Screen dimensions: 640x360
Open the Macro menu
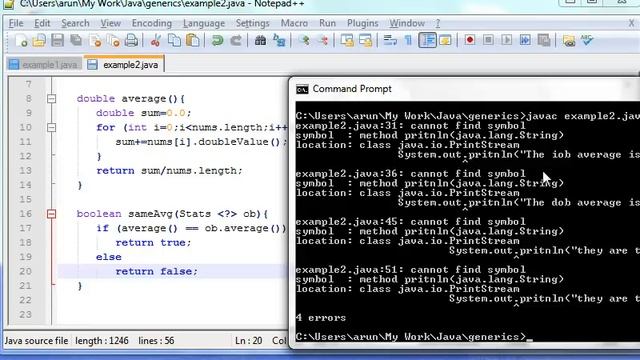294,23
